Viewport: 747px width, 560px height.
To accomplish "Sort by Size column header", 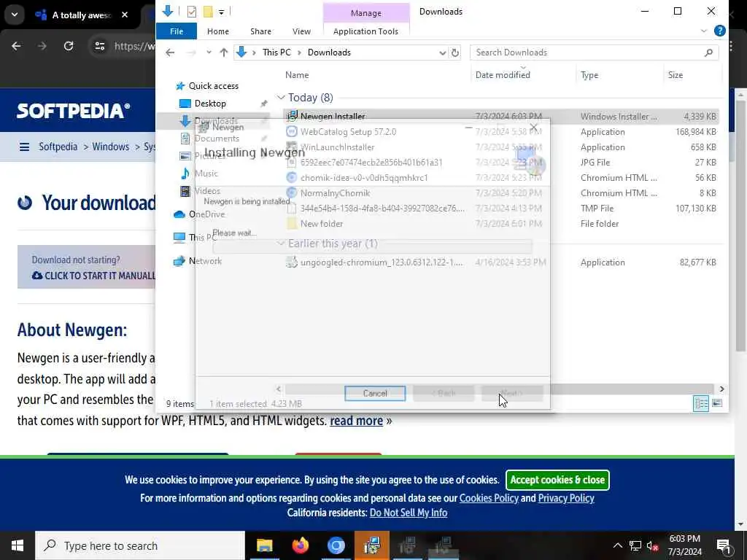I will point(675,75).
